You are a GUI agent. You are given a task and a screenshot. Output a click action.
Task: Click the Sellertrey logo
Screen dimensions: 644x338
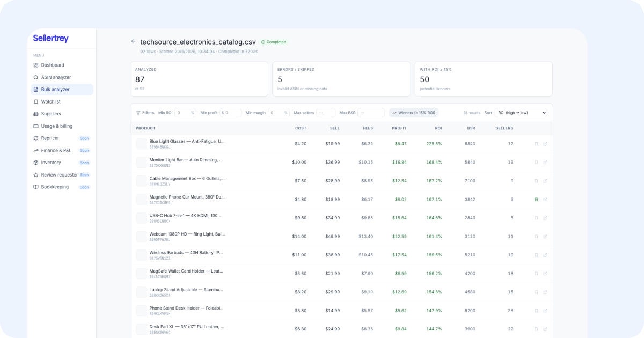click(51, 38)
